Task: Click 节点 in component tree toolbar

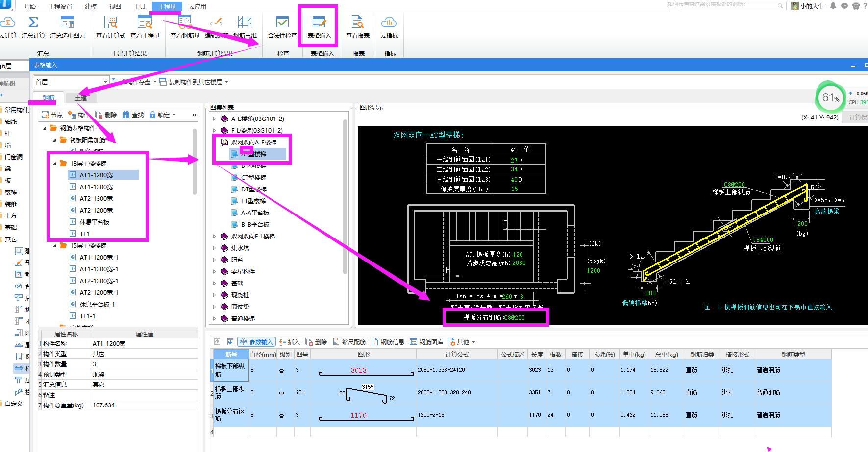Action: (x=52, y=115)
